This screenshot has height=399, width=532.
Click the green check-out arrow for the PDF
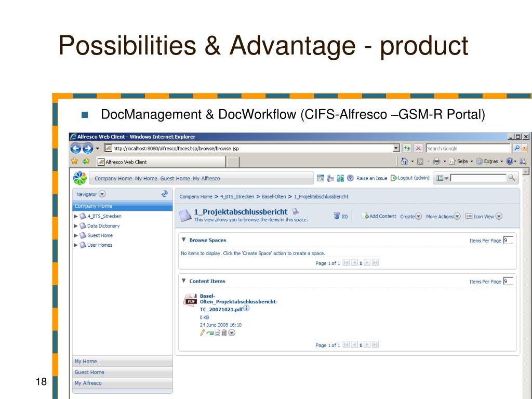pyautogui.click(x=210, y=333)
